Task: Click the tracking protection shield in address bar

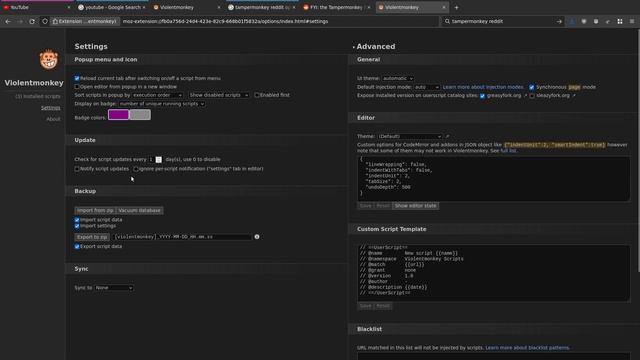Action: point(45,21)
